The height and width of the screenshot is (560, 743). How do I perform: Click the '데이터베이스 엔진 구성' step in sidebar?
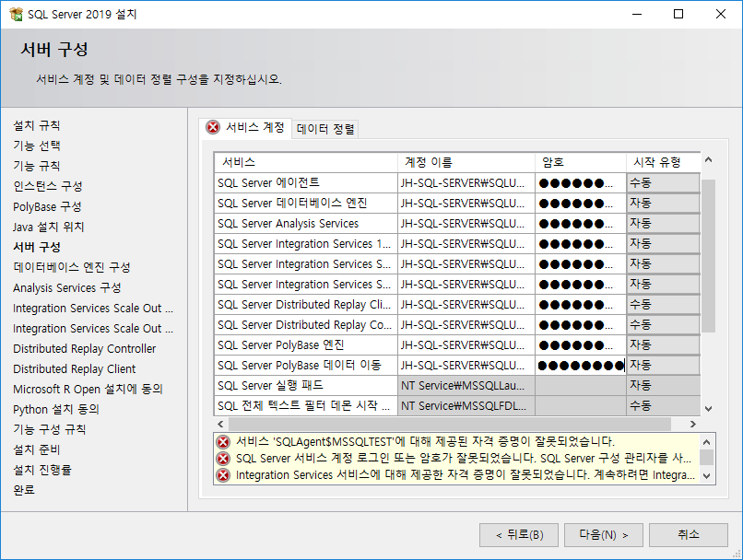pos(72,267)
